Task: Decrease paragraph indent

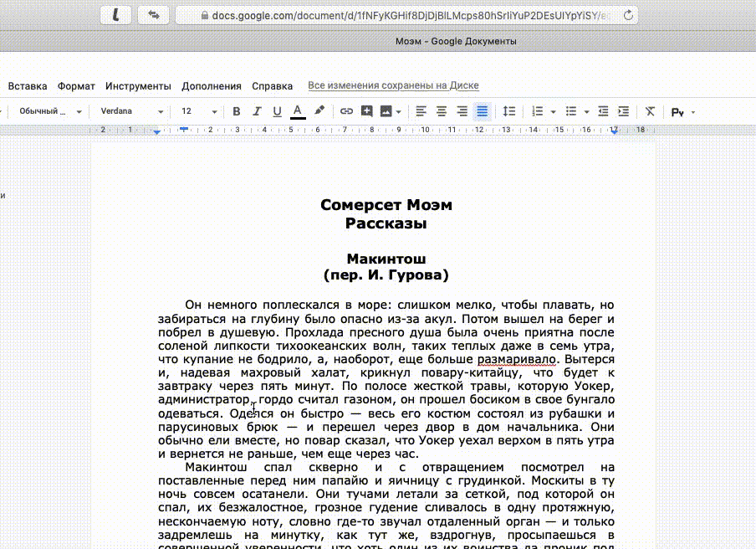Action: [603, 111]
